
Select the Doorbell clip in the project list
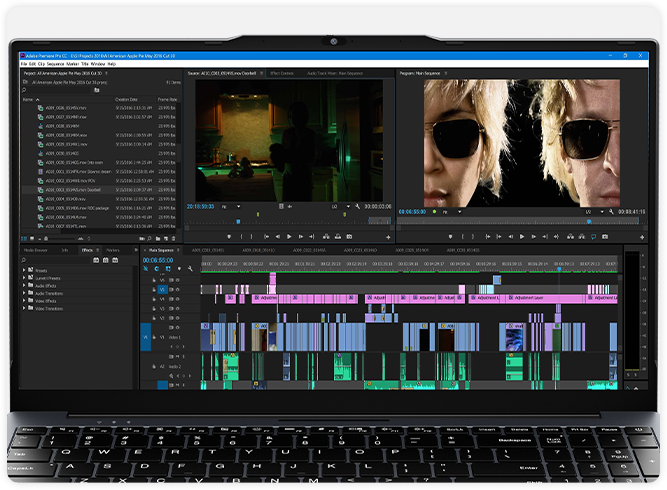(x=73, y=188)
